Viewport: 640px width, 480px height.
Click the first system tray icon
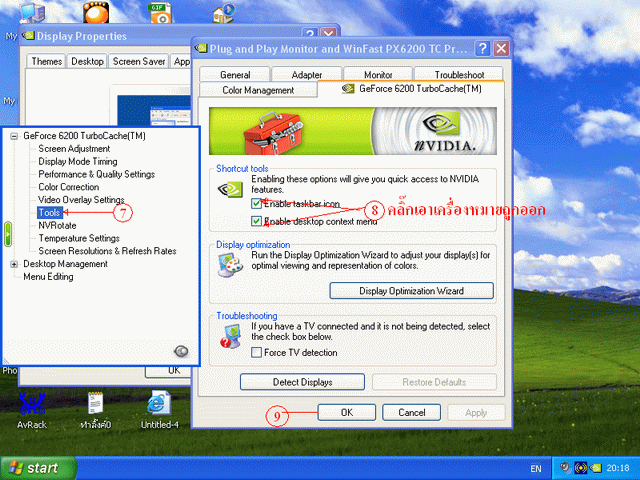[565, 468]
